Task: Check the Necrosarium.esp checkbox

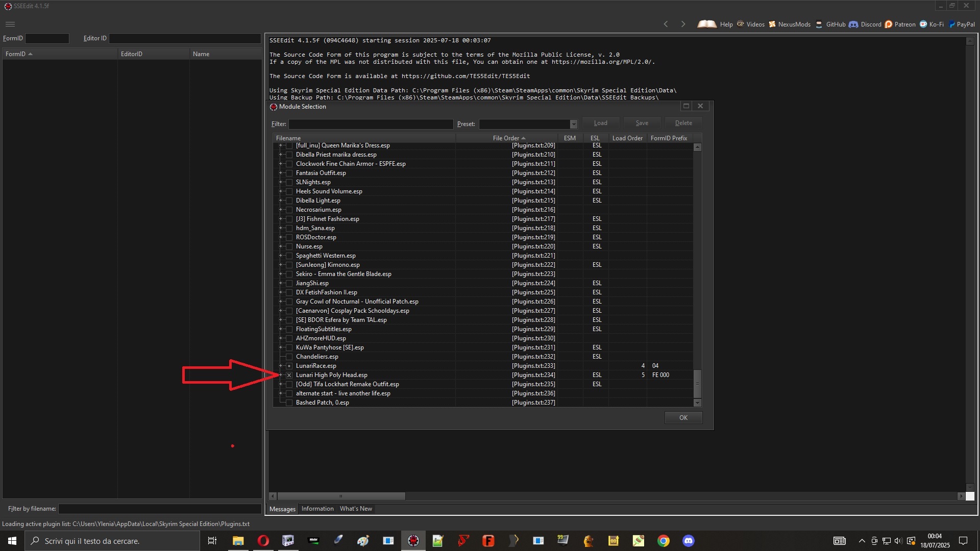Action: point(289,210)
